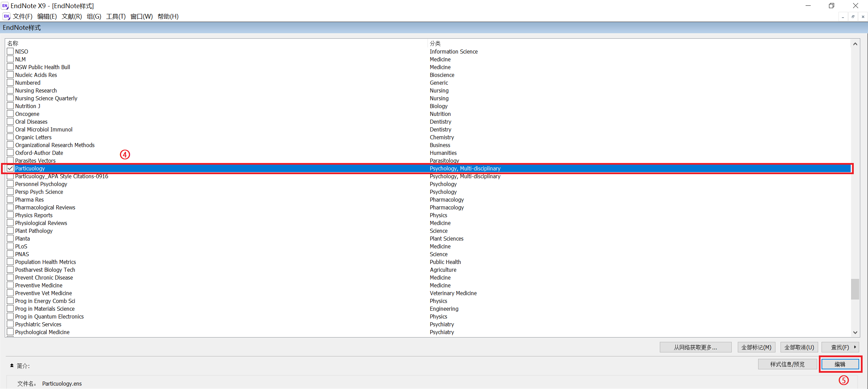Open the 编辑(E) menu
This screenshot has width=868, height=389.
pyautogui.click(x=47, y=16)
